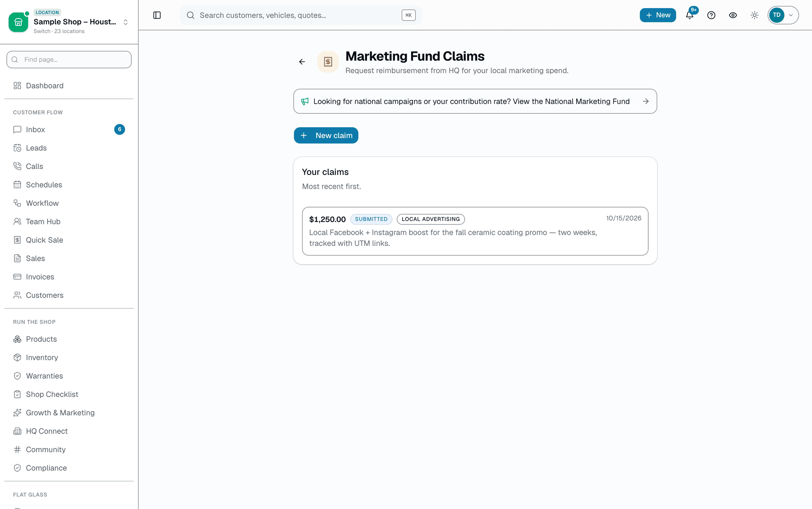Open Compliance page
This screenshot has width=812, height=509.
click(x=69, y=468)
